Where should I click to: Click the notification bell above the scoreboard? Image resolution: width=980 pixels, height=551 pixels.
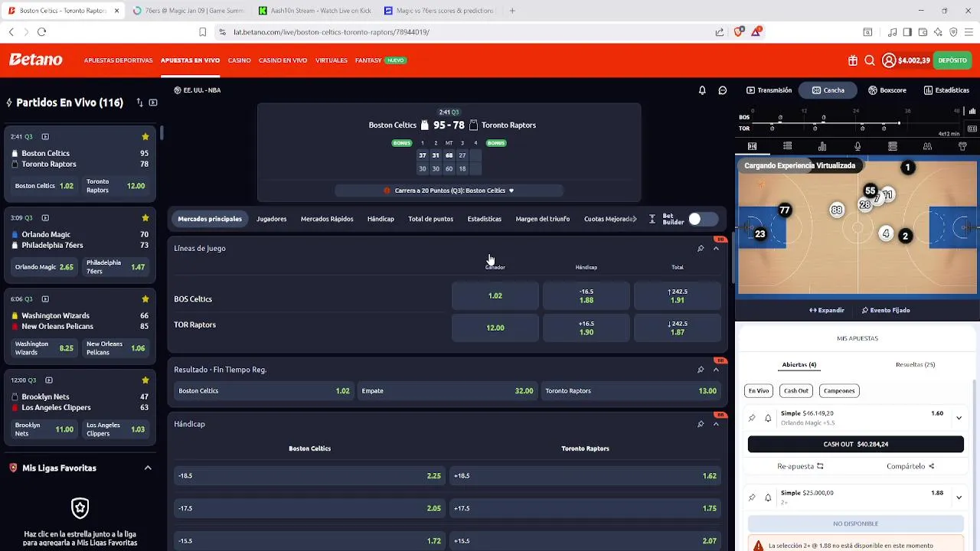click(702, 90)
